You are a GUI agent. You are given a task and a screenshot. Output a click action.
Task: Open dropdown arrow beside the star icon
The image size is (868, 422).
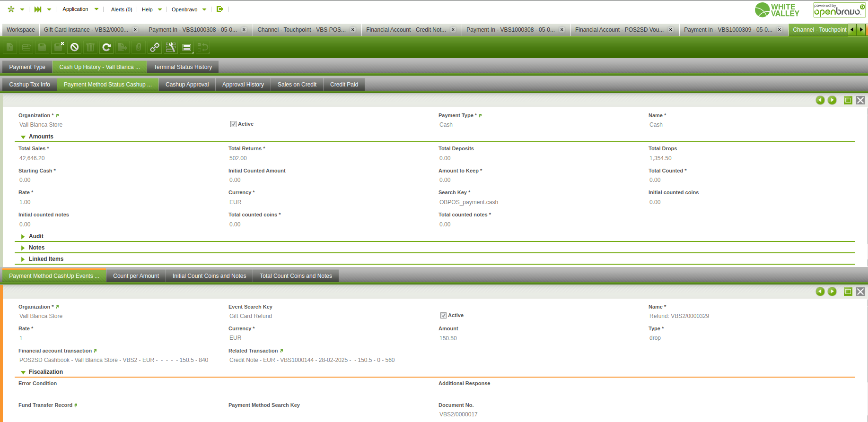pyautogui.click(x=22, y=9)
